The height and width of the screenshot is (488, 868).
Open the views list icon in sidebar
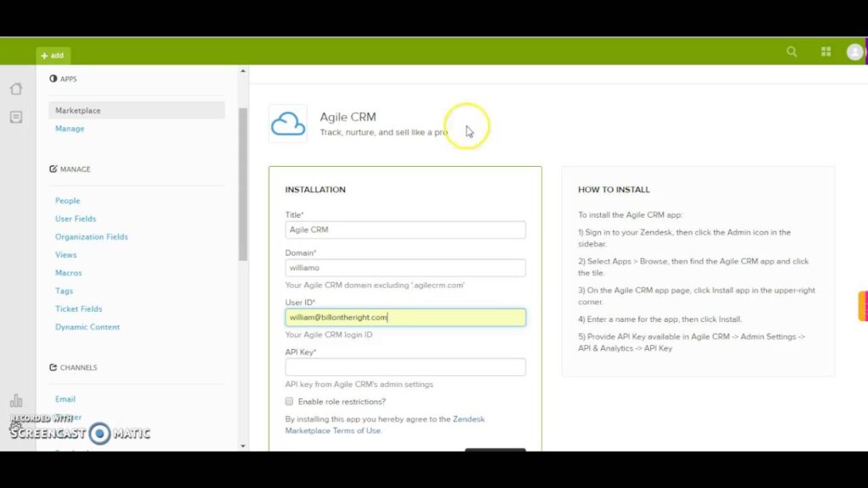click(16, 117)
